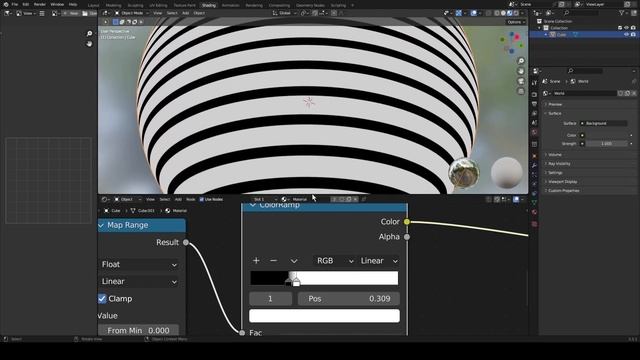Image resolution: width=640 pixels, height=360 pixels.
Task: Add a color stop with ColorRamp plus
Action: pyautogui.click(x=256, y=260)
